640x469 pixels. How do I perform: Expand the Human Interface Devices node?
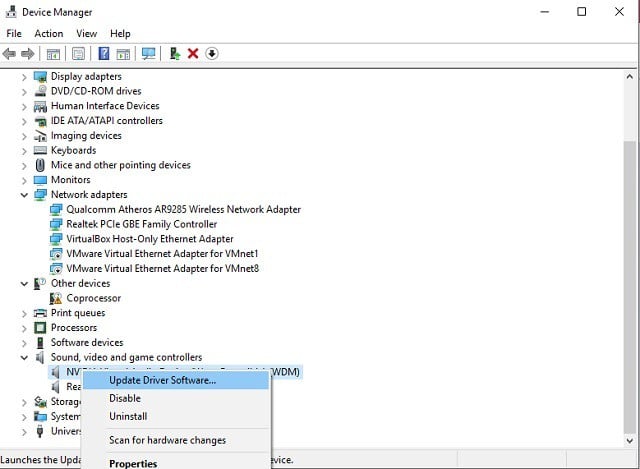pos(24,107)
